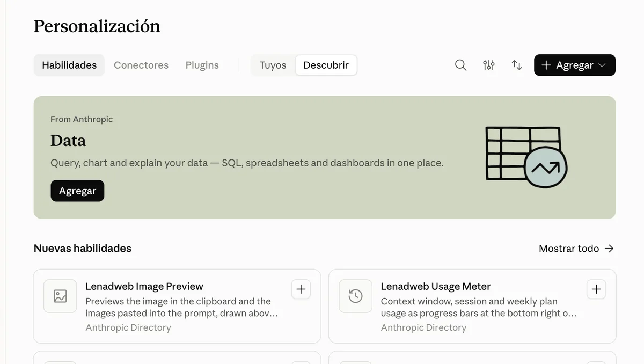Open the Lenadweb Usage Meter card title
The image size is (644, 364).
[x=436, y=286]
